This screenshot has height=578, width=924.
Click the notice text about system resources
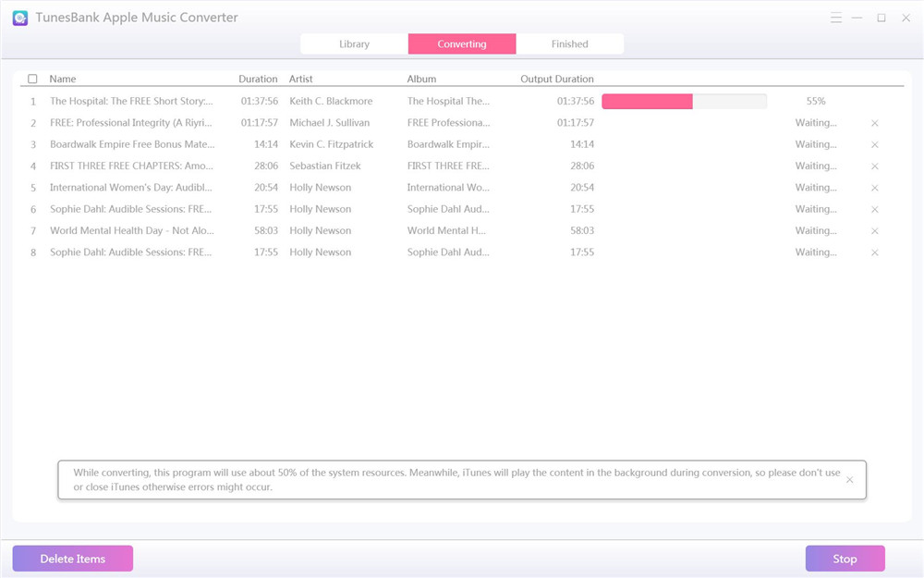(456, 479)
